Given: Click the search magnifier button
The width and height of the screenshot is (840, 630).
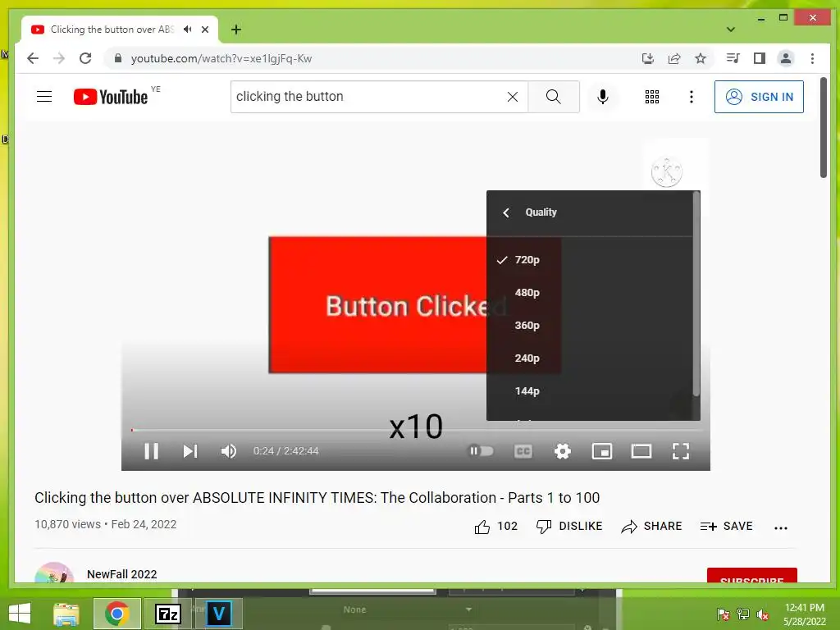Looking at the screenshot, I should (554, 97).
